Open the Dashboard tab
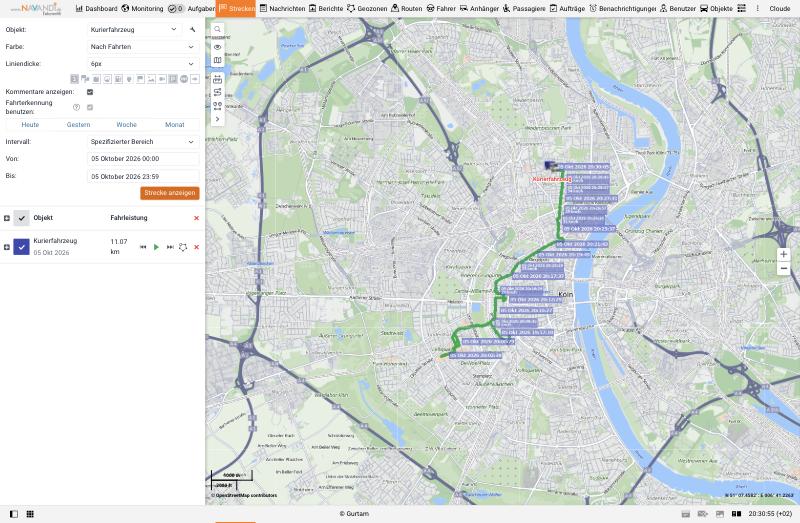Image resolution: width=800 pixels, height=523 pixels. tap(96, 9)
